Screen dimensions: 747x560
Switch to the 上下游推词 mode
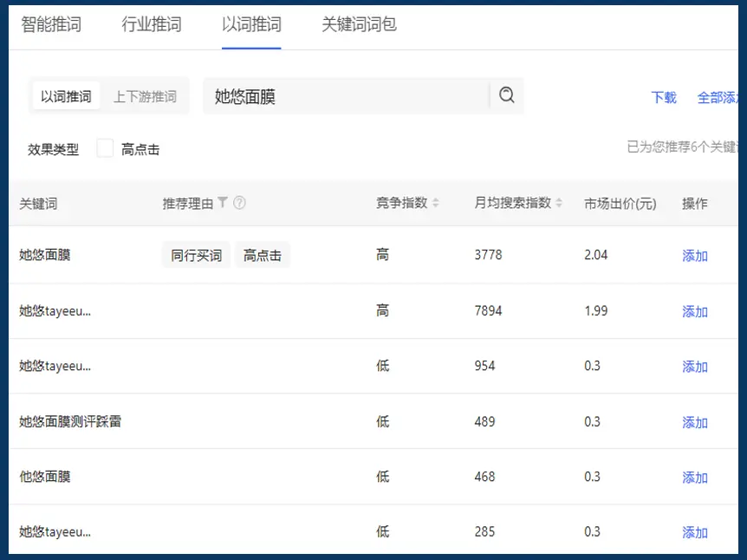(x=146, y=96)
